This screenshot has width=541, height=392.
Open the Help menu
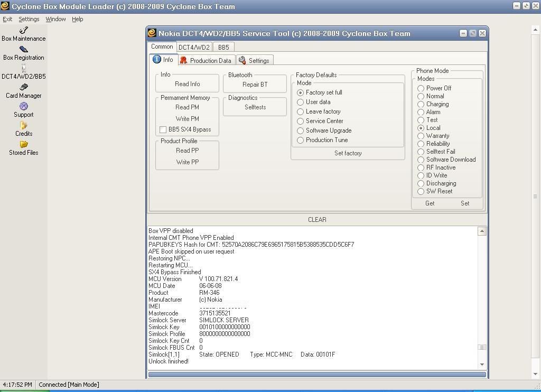point(77,19)
